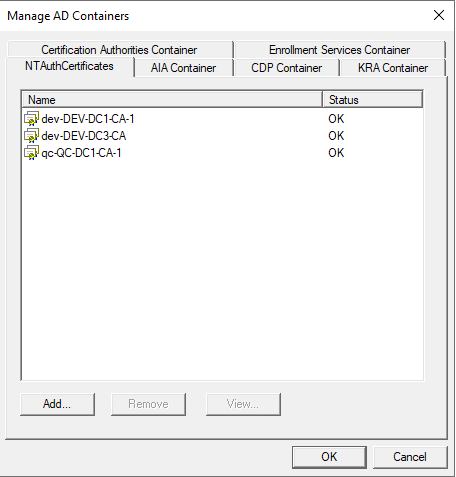Click the View... button
The height and width of the screenshot is (477, 456).
point(243,404)
